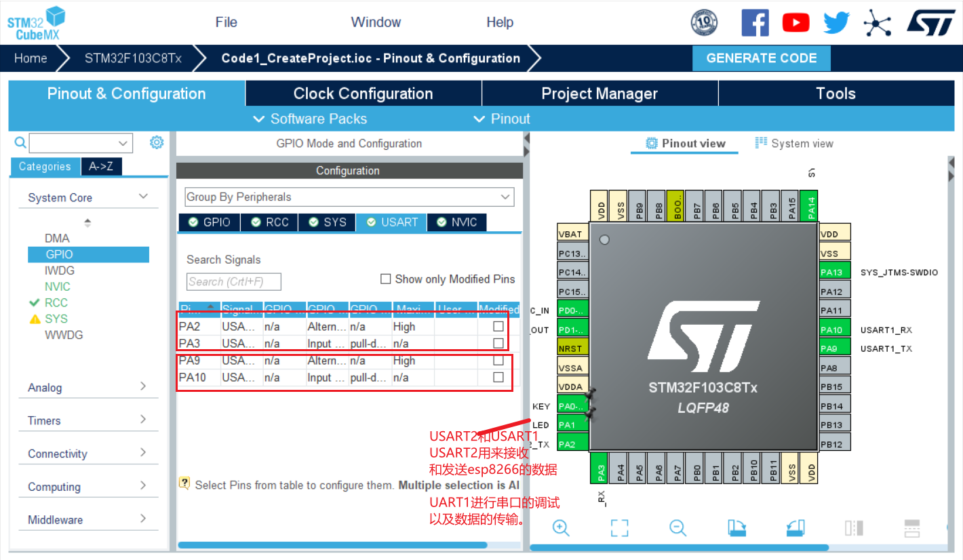
Task: Select the PA9 pin on chip
Action: tap(835, 348)
